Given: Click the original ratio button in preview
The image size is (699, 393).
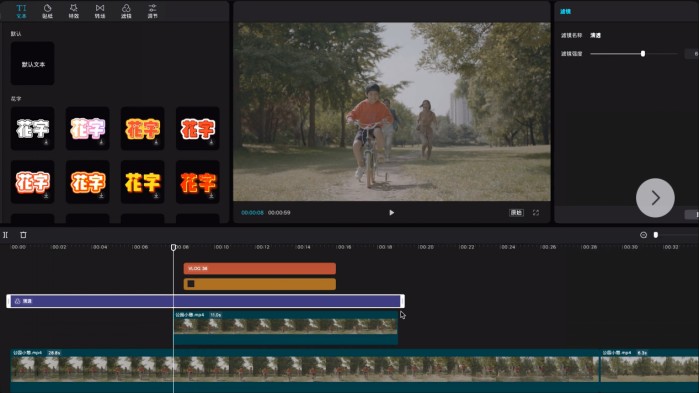Looking at the screenshot, I should (516, 213).
